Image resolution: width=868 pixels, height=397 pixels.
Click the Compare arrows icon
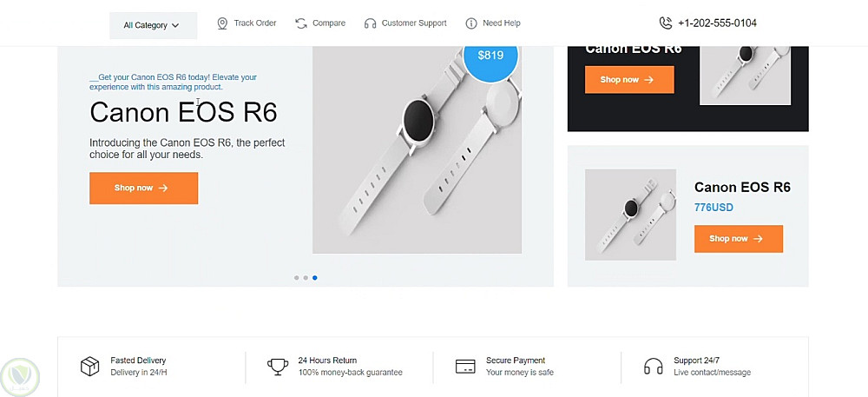(301, 23)
